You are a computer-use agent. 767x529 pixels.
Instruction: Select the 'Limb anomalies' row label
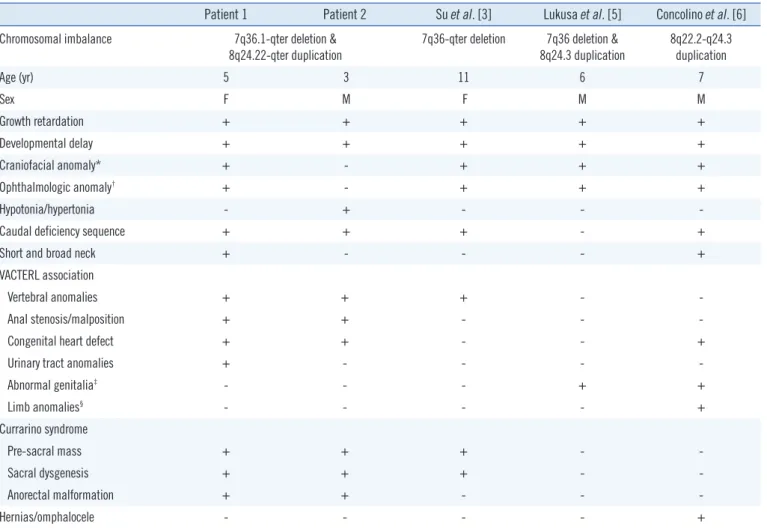[x=45, y=407]
